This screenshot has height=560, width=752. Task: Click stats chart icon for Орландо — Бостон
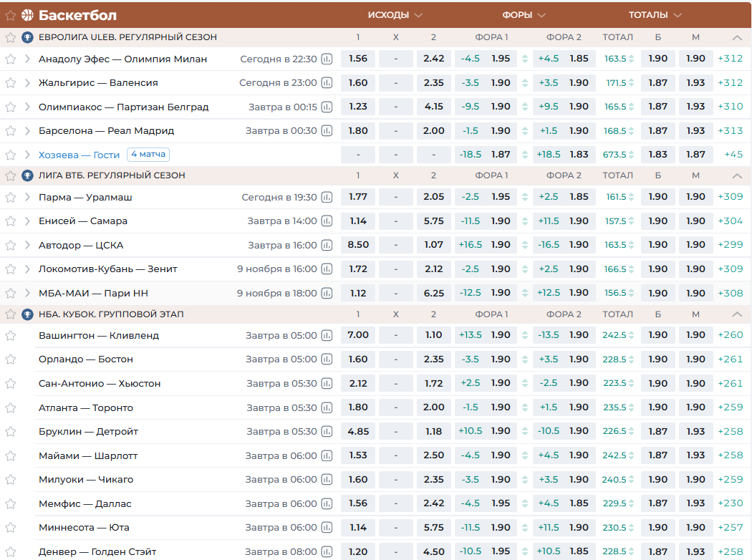(x=327, y=359)
